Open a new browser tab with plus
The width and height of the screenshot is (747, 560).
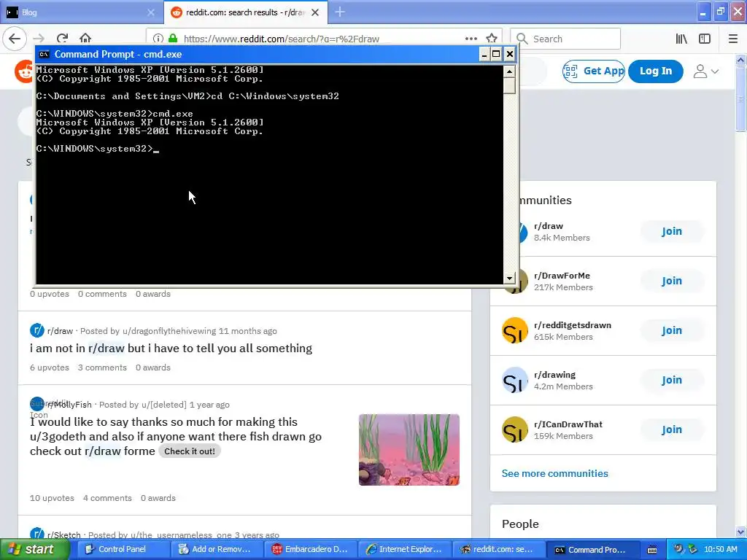tap(340, 12)
